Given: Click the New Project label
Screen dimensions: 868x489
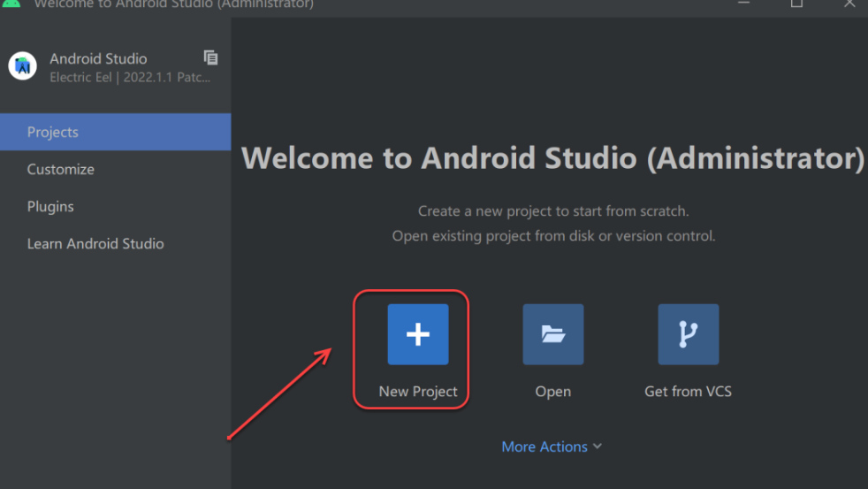Looking at the screenshot, I should tap(418, 391).
